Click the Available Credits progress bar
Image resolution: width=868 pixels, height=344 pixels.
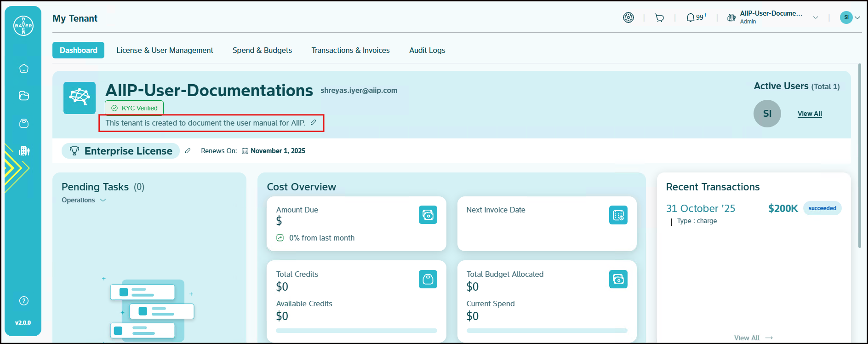pyautogui.click(x=356, y=330)
